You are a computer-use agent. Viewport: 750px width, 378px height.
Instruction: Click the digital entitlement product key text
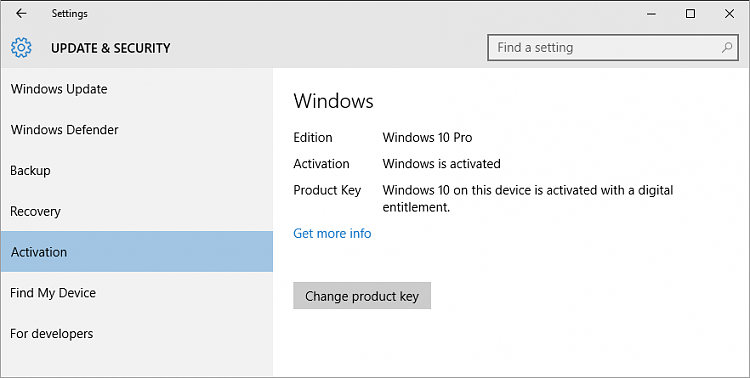tap(528, 199)
